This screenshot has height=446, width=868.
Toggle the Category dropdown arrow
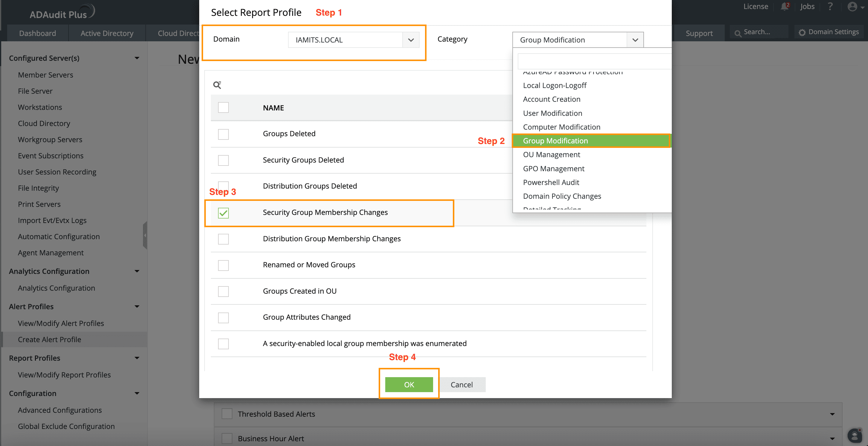pyautogui.click(x=635, y=40)
